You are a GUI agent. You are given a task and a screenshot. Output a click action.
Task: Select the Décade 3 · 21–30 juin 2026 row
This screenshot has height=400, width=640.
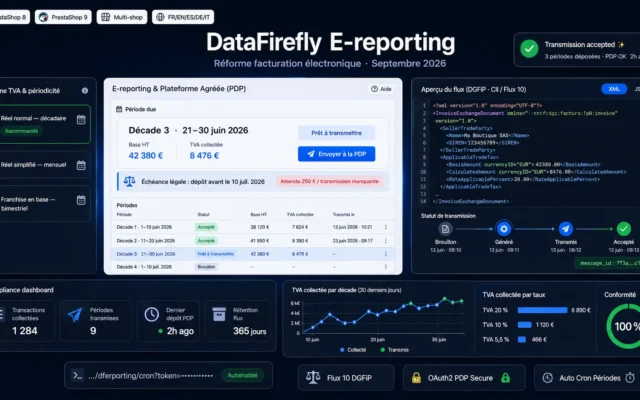point(253,254)
